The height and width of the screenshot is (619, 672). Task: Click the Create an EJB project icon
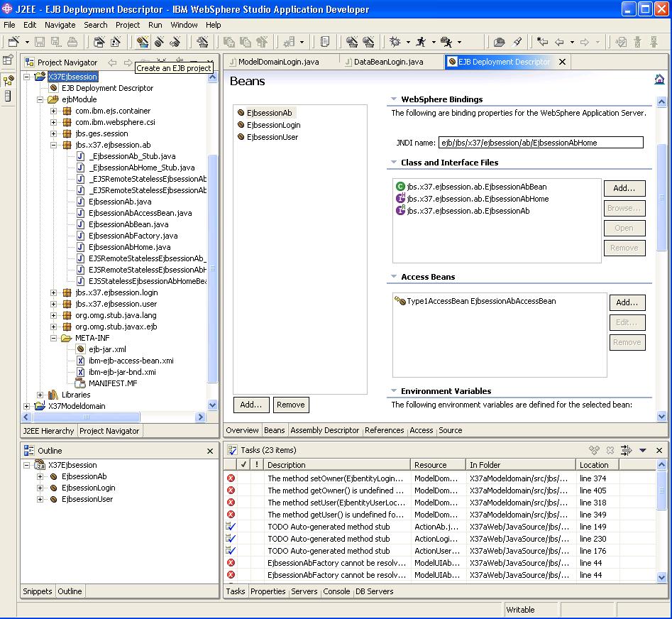(x=143, y=42)
